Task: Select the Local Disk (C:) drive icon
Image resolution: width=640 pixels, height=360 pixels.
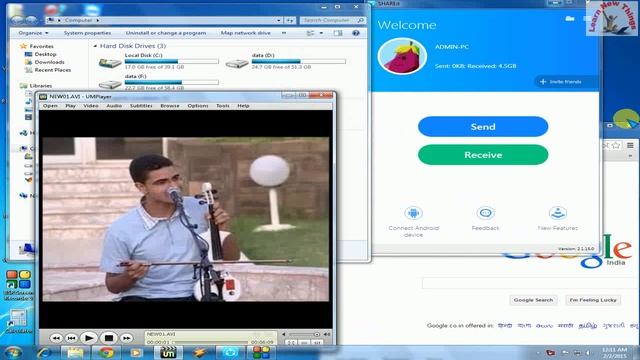Action: pyautogui.click(x=110, y=63)
